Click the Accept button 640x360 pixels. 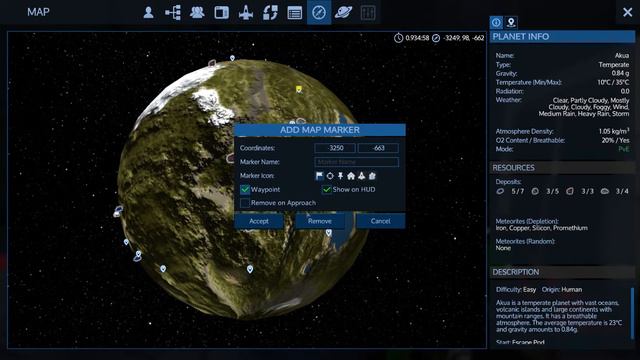259,221
